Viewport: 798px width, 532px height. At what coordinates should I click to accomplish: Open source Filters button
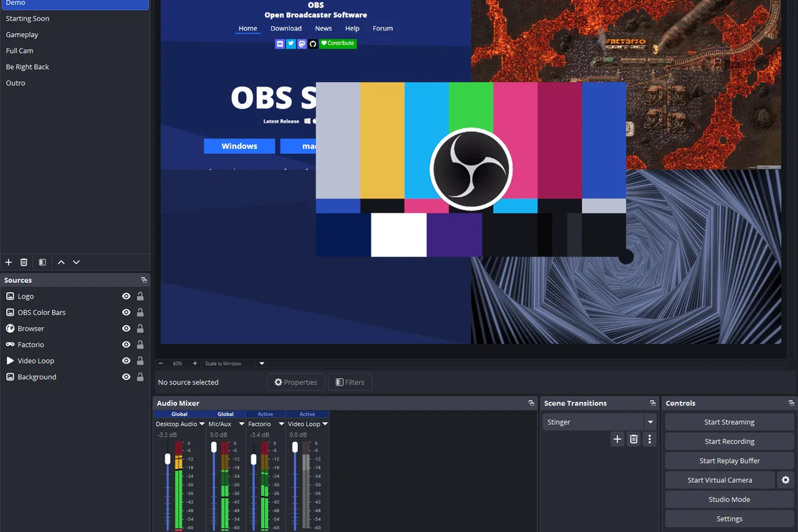point(350,382)
